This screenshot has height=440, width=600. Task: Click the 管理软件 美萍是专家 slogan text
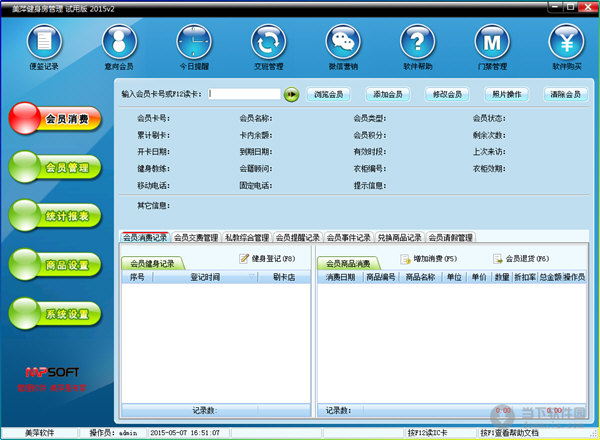[x=52, y=388]
